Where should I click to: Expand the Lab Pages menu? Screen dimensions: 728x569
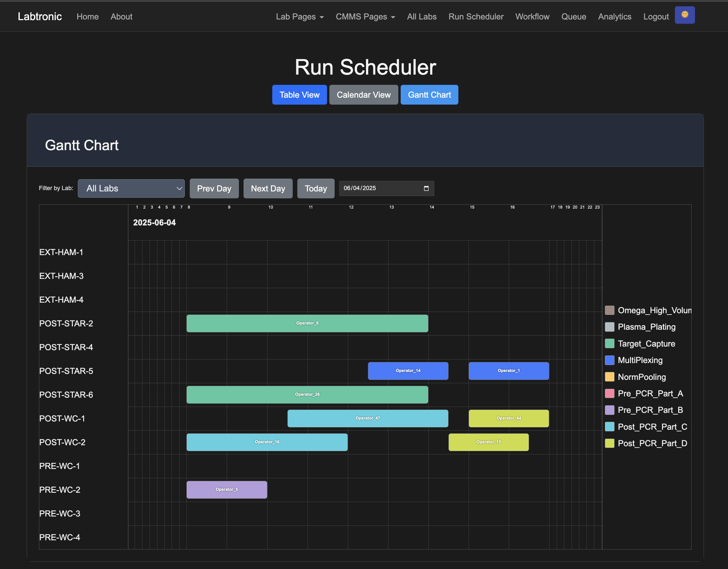[x=299, y=16]
